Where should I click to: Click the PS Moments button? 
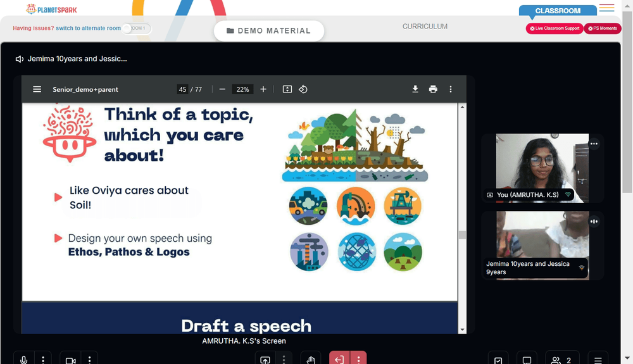[603, 28]
